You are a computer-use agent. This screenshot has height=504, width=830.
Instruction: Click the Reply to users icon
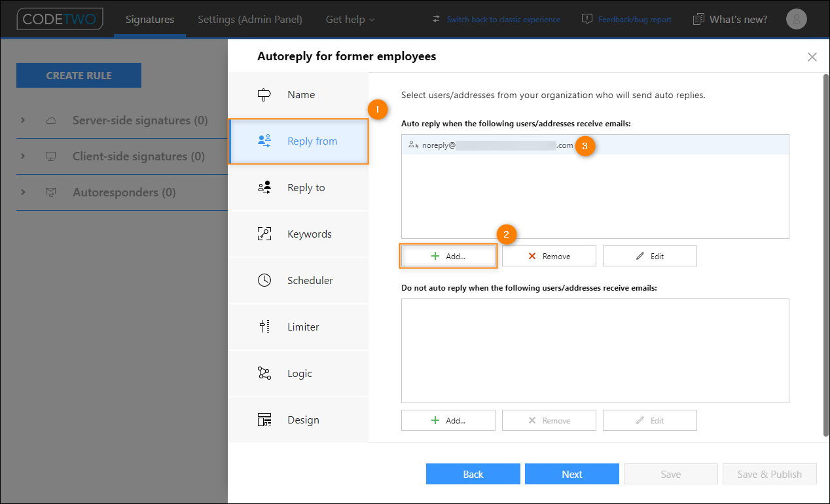[264, 187]
